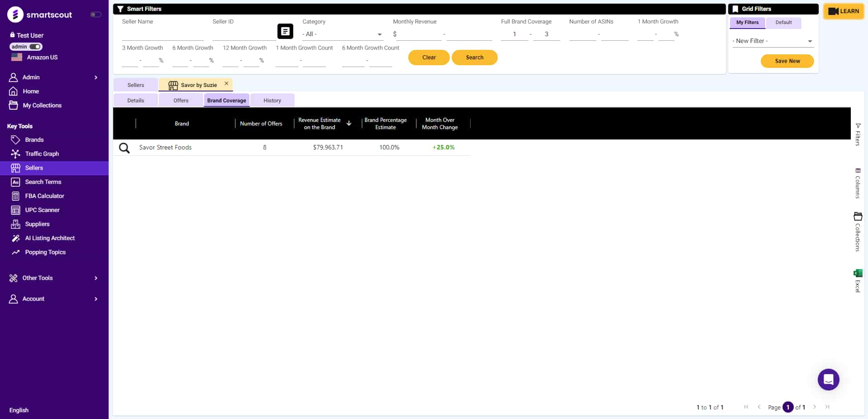Switch to the Sellers tab
Viewport: 868px width, 419px height.
(x=135, y=85)
